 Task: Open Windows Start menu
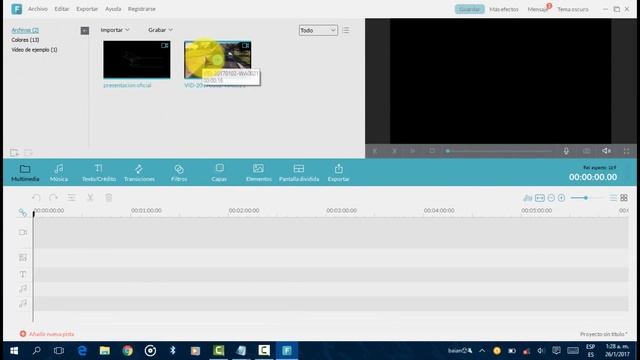[x=14, y=351]
